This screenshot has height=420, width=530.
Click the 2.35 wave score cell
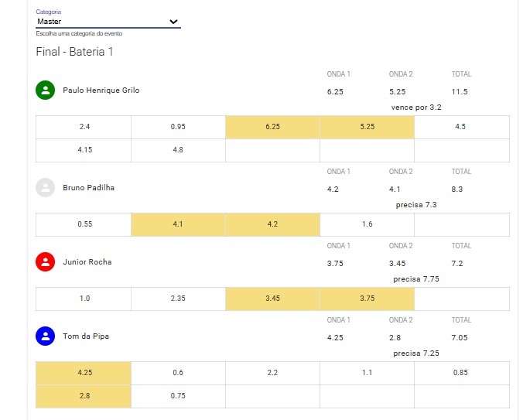pyautogui.click(x=178, y=299)
